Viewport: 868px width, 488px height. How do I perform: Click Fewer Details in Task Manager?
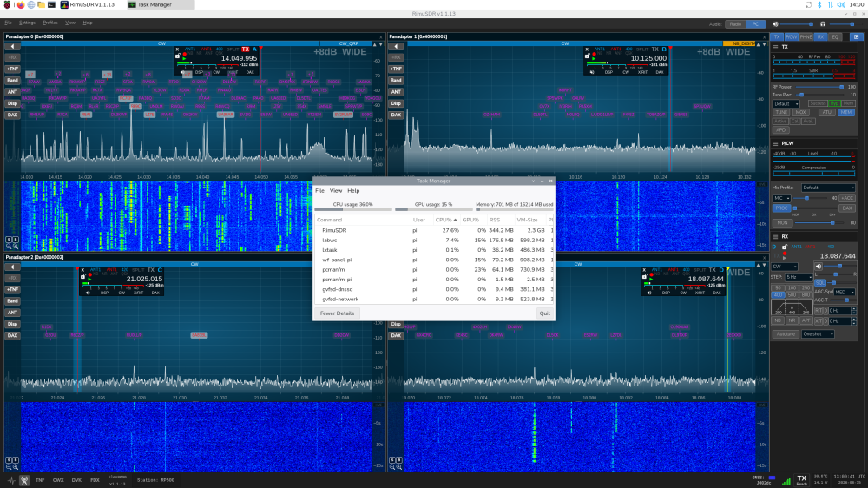tap(337, 313)
